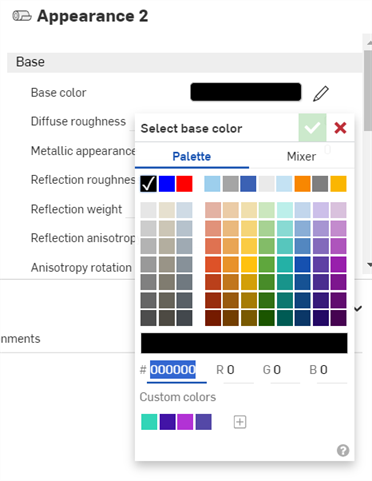Click the Diffuse roughness label
Screen dimensions: 372x481
(x=78, y=121)
